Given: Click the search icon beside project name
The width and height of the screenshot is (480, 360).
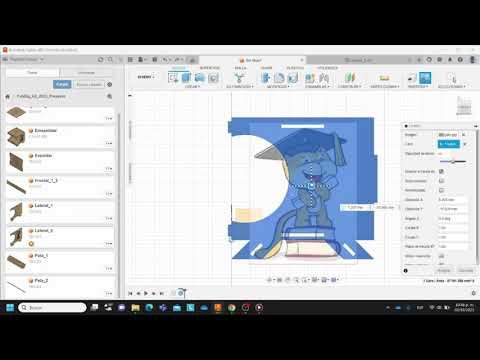Looking at the screenshot, I should pyautogui.click(x=109, y=96).
